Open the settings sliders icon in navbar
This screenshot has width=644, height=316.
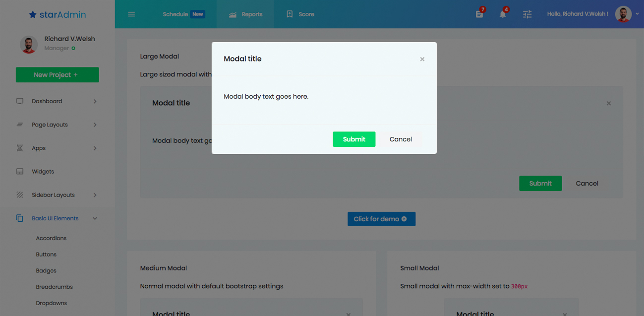click(527, 14)
